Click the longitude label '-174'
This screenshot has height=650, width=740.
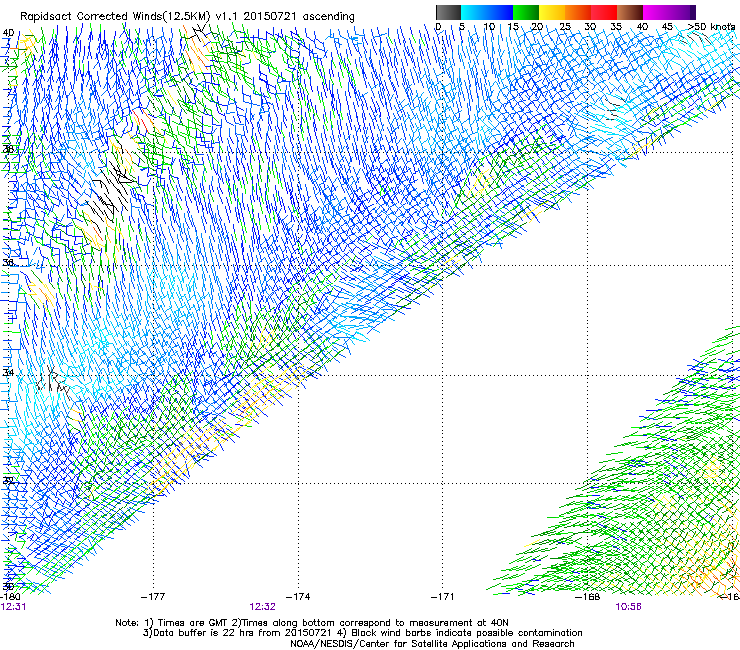tap(298, 597)
